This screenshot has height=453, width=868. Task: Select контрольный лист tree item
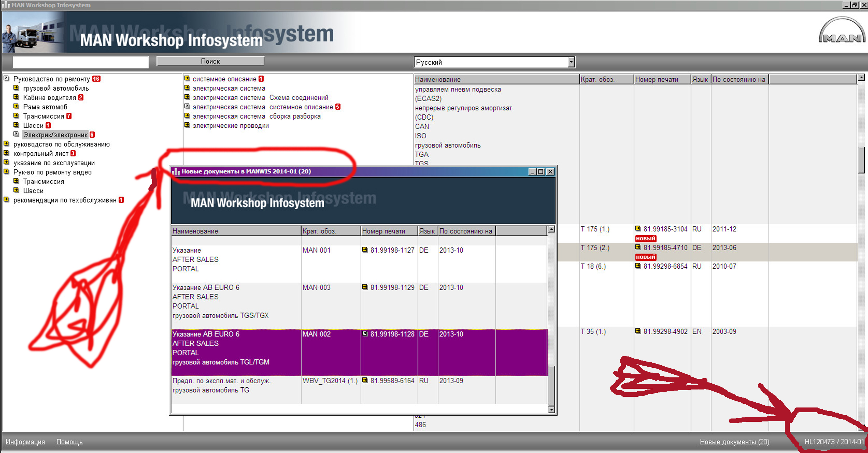tap(41, 153)
